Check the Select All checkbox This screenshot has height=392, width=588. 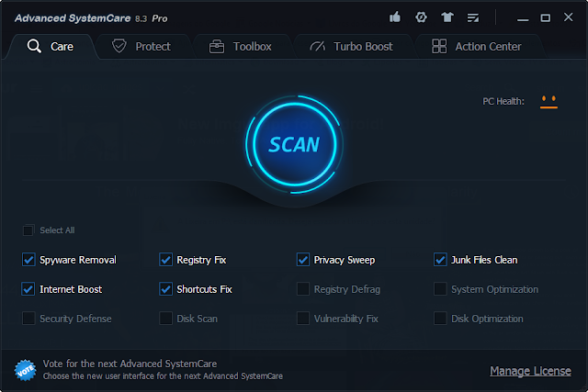point(28,230)
